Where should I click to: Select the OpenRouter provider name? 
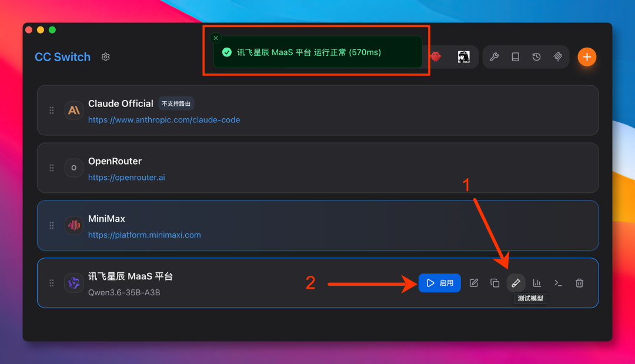pyautogui.click(x=115, y=161)
